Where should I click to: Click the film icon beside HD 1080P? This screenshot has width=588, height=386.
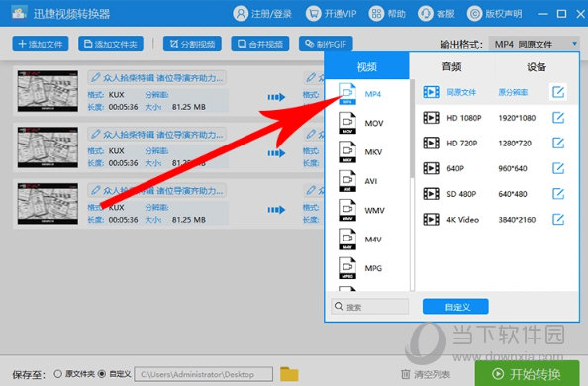[431, 118]
